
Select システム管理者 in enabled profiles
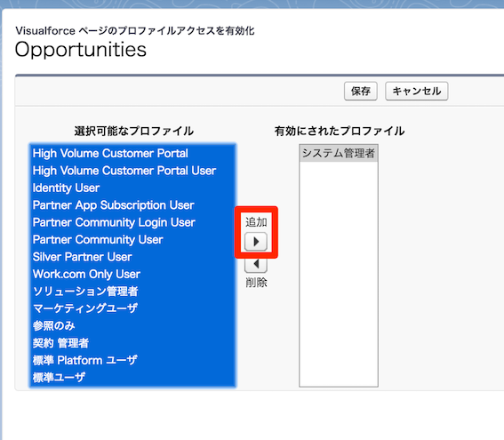(339, 153)
